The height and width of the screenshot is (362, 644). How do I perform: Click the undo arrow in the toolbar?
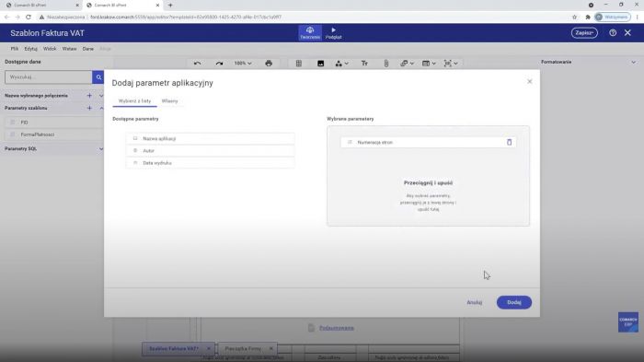pyautogui.click(x=197, y=64)
